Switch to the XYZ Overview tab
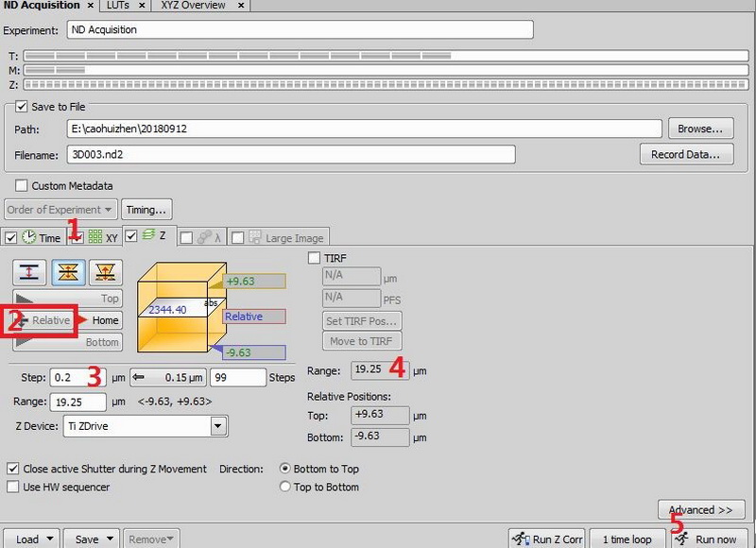This screenshot has width=756, height=548. pos(193,6)
